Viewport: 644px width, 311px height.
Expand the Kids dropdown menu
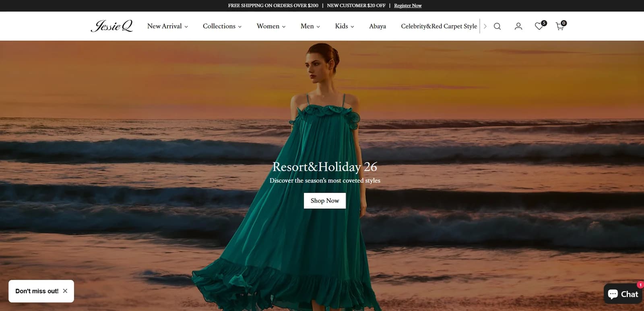(345, 26)
